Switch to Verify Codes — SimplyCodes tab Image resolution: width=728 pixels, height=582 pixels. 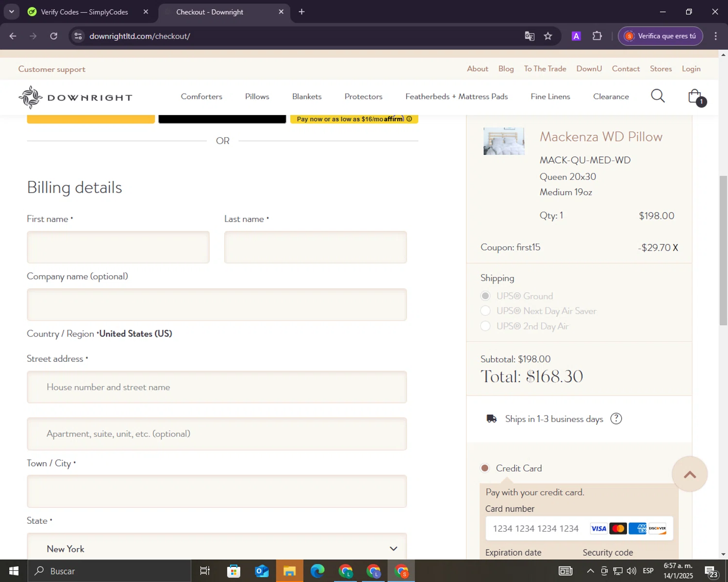click(x=84, y=12)
